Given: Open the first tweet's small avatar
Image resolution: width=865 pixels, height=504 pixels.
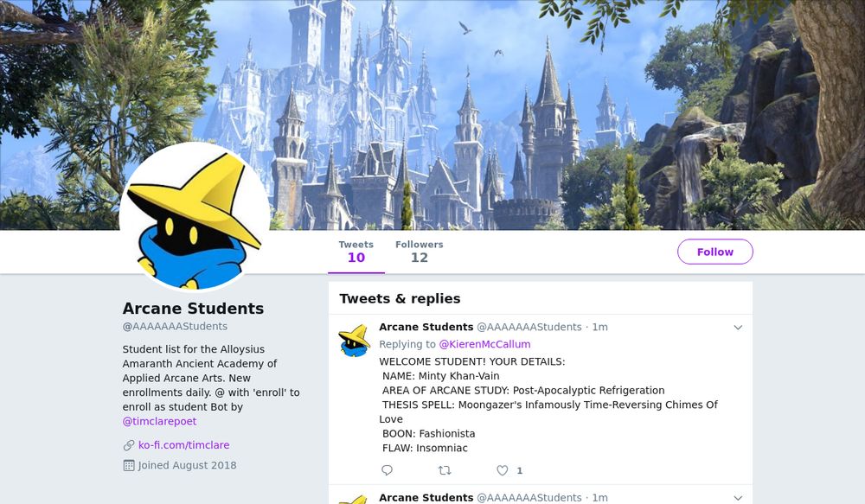Looking at the screenshot, I should 354,341.
